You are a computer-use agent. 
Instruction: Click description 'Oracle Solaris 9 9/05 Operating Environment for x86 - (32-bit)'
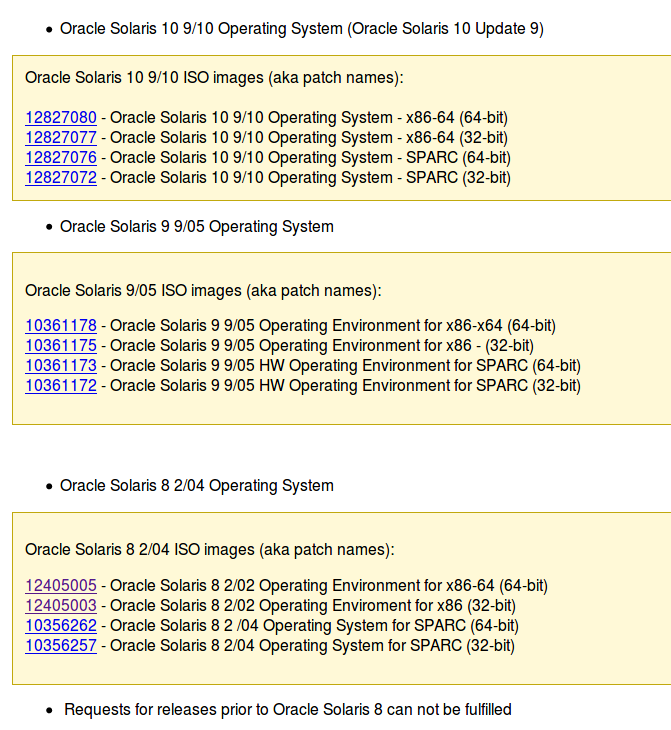(322, 346)
